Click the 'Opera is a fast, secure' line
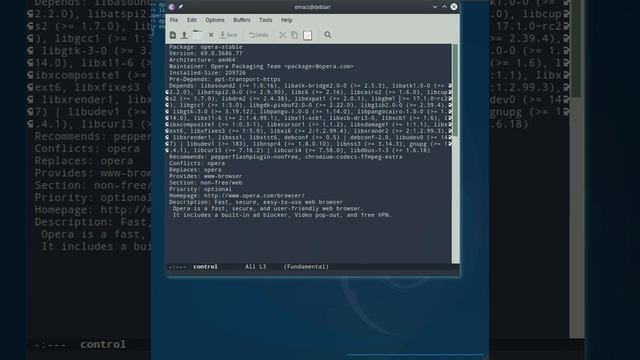 coord(268,209)
